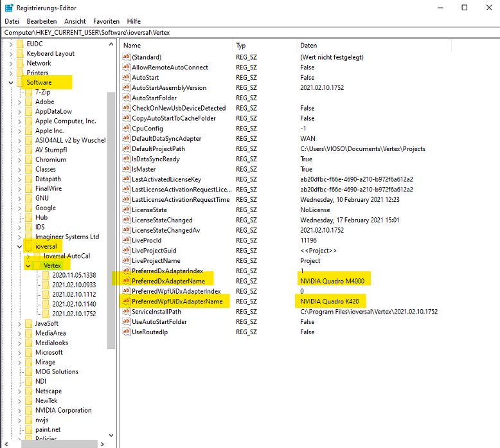Select the 2020.11.05.1338 subkey

click(75, 275)
